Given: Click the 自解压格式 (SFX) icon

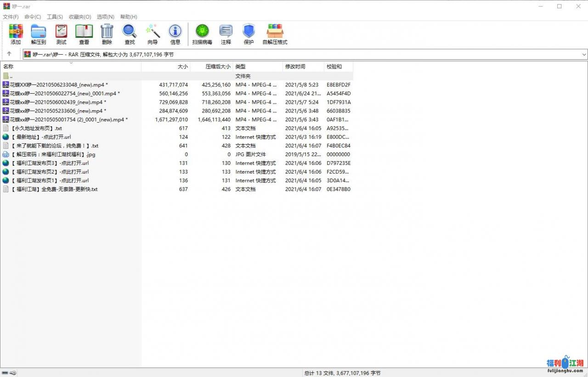Looking at the screenshot, I should [x=275, y=34].
